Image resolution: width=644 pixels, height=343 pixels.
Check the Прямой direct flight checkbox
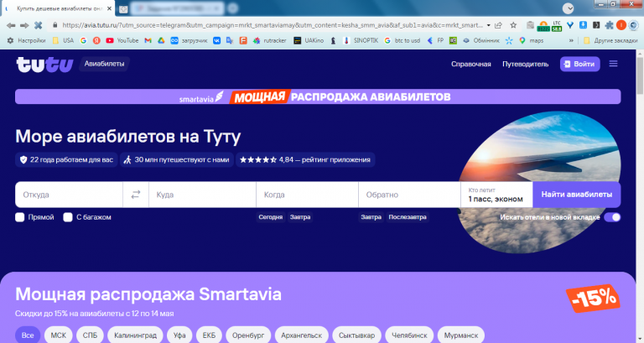point(20,217)
